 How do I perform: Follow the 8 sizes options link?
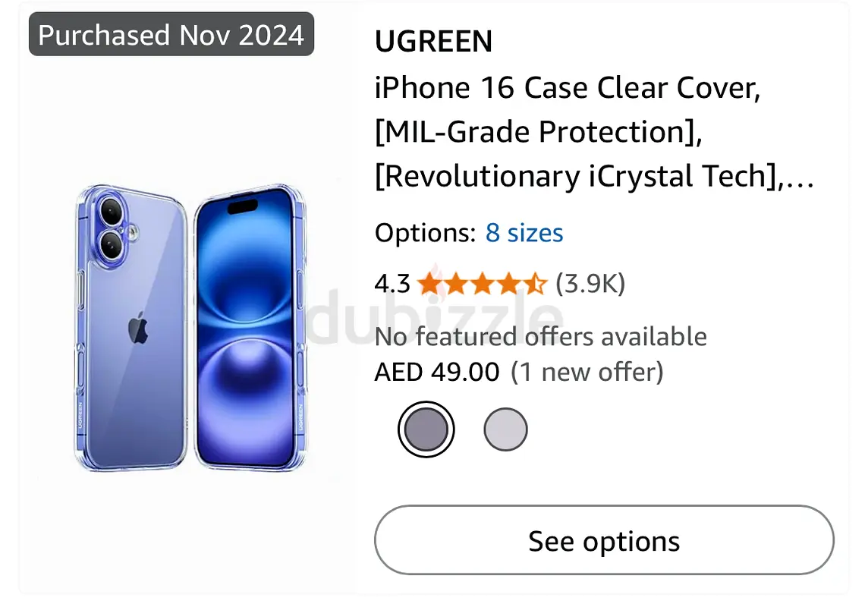[524, 233]
